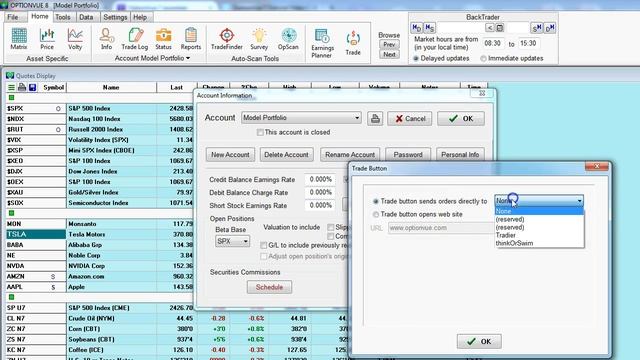Open the Beta Base SPX dropdown
This screenshot has width=640, height=360.
(232, 241)
